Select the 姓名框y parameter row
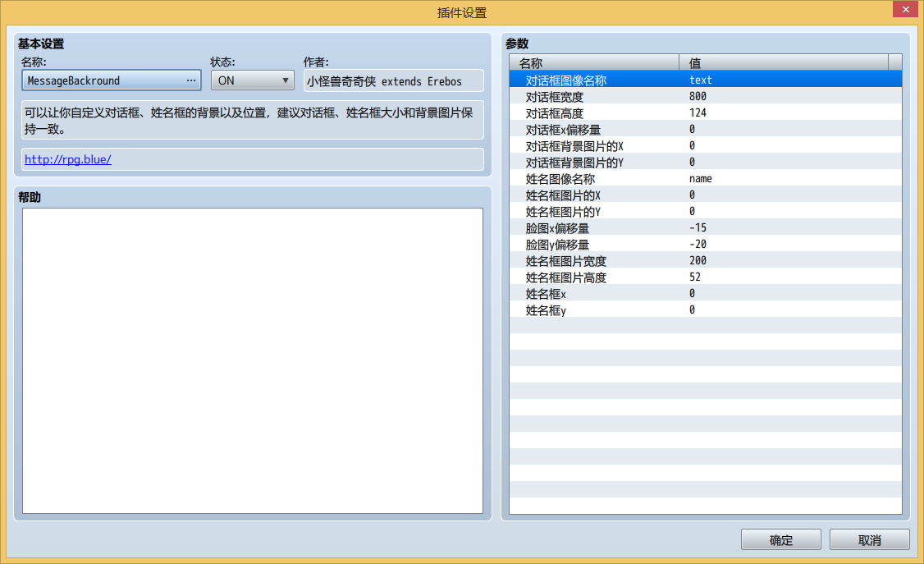The image size is (924, 564). tap(706, 310)
